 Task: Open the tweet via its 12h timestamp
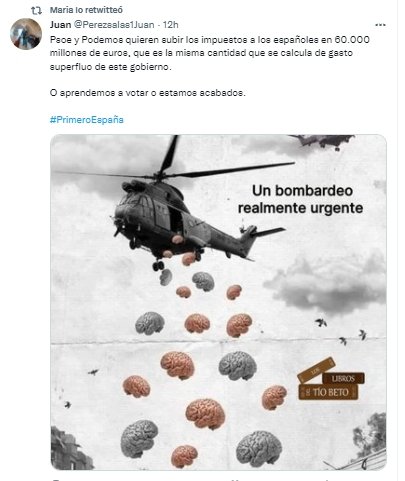[171, 25]
